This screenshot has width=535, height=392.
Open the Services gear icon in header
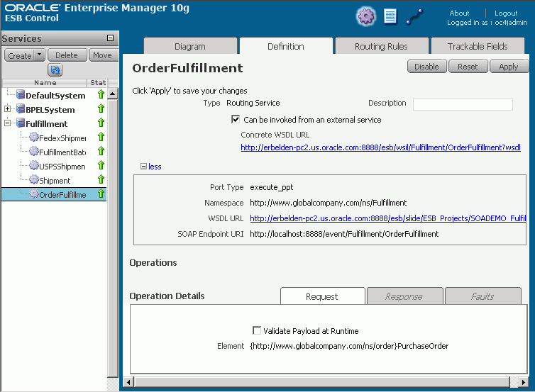pos(365,16)
